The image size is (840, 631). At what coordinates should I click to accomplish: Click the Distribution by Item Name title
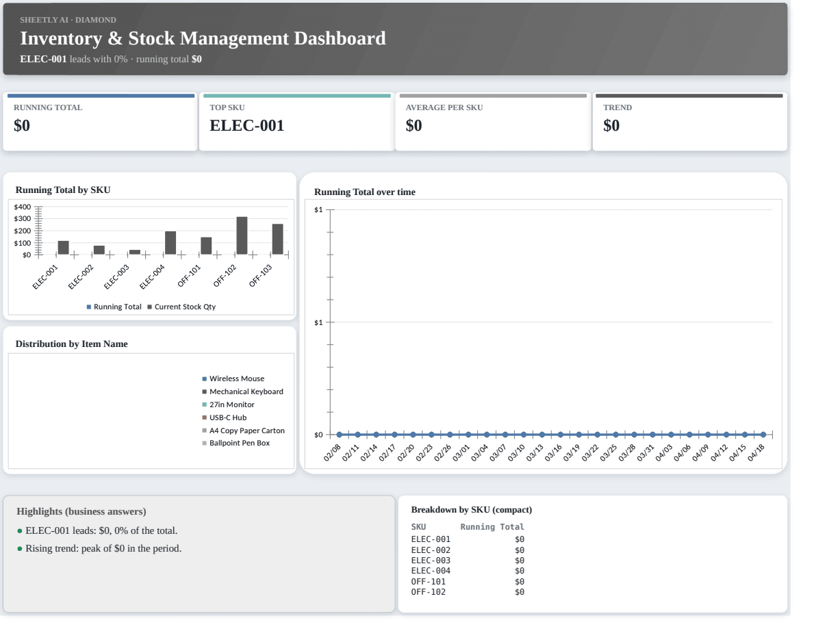72,344
